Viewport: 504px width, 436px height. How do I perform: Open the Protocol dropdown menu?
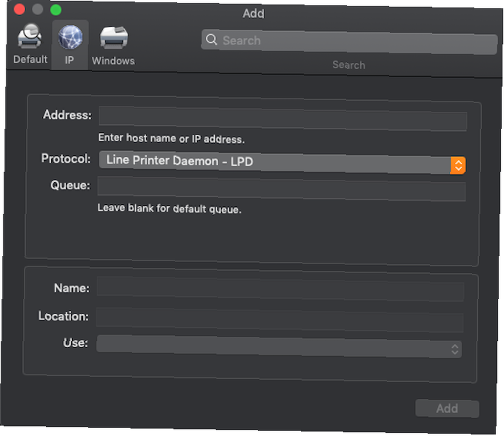point(282,163)
